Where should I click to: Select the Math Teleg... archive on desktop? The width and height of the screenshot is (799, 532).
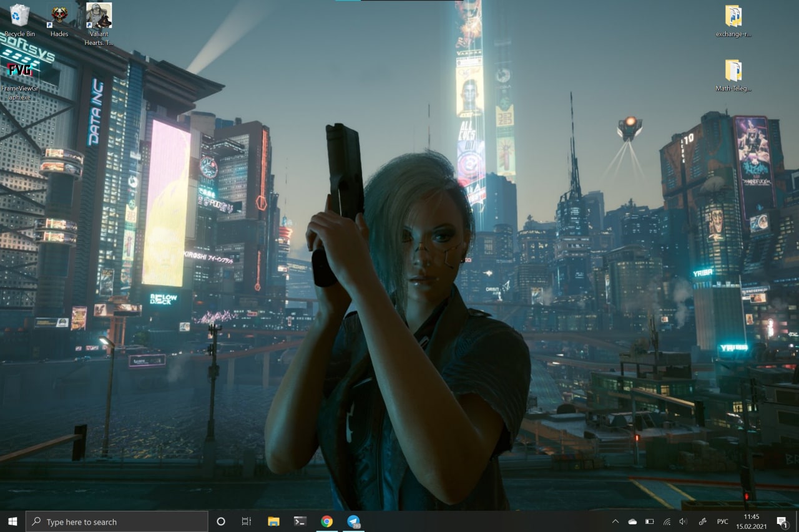click(733, 75)
